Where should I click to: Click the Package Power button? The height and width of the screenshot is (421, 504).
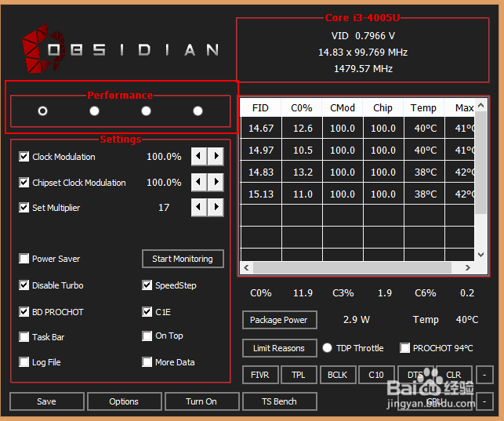pyautogui.click(x=279, y=320)
